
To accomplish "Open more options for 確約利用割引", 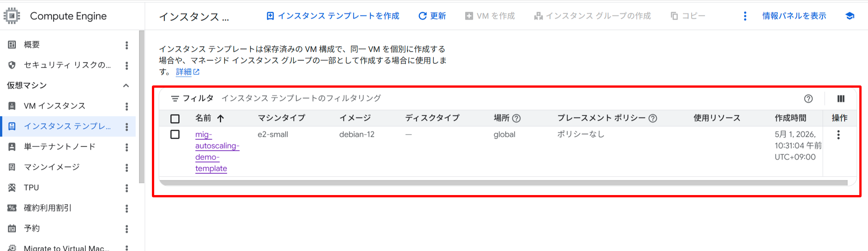I will tap(127, 209).
